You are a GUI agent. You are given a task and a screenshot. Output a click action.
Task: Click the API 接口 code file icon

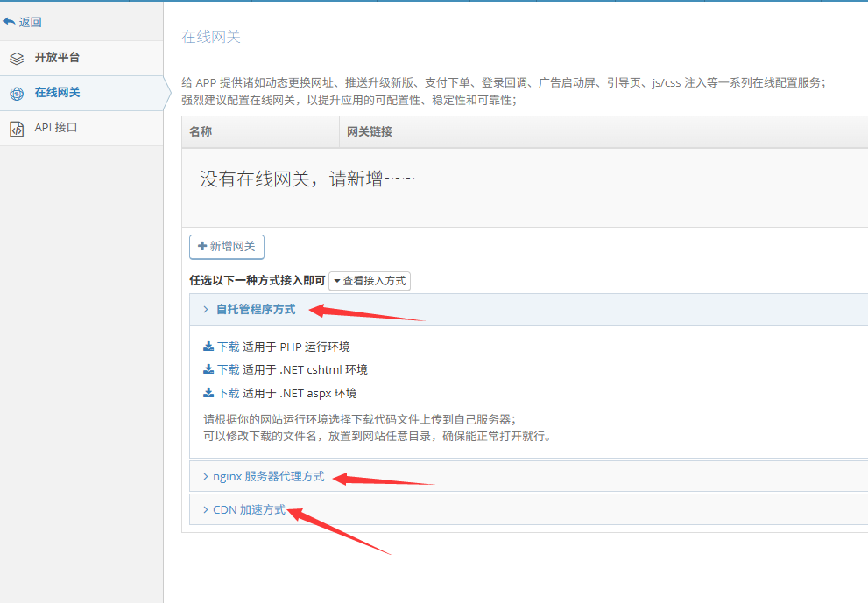17,129
